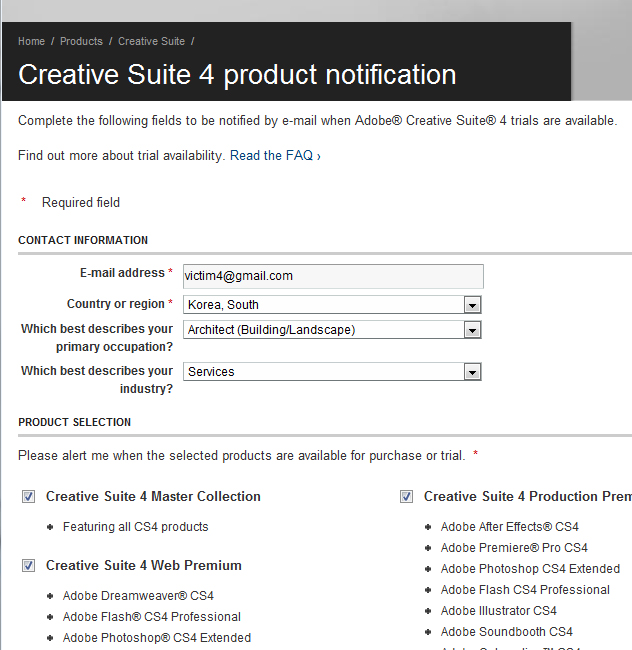Click the PRODUCT SELECTION section heading
632x650 pixels.
[75, 422]
